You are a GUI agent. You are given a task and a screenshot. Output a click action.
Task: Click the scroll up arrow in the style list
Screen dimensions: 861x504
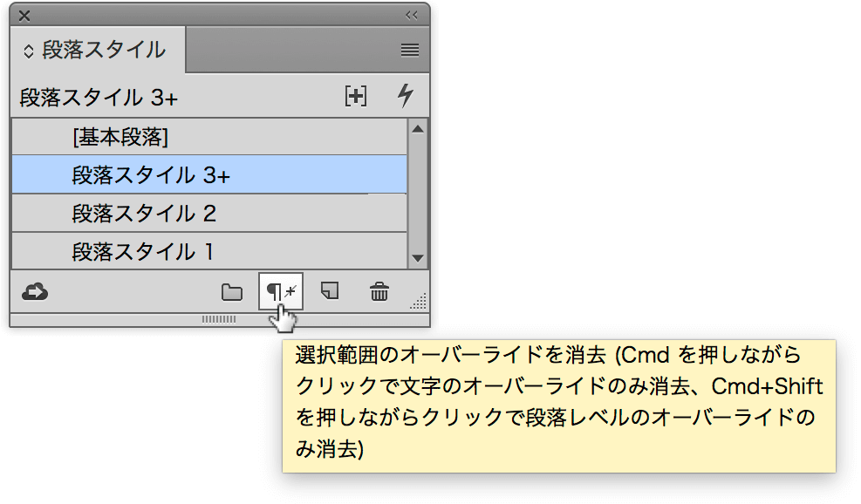coord(418,129)
